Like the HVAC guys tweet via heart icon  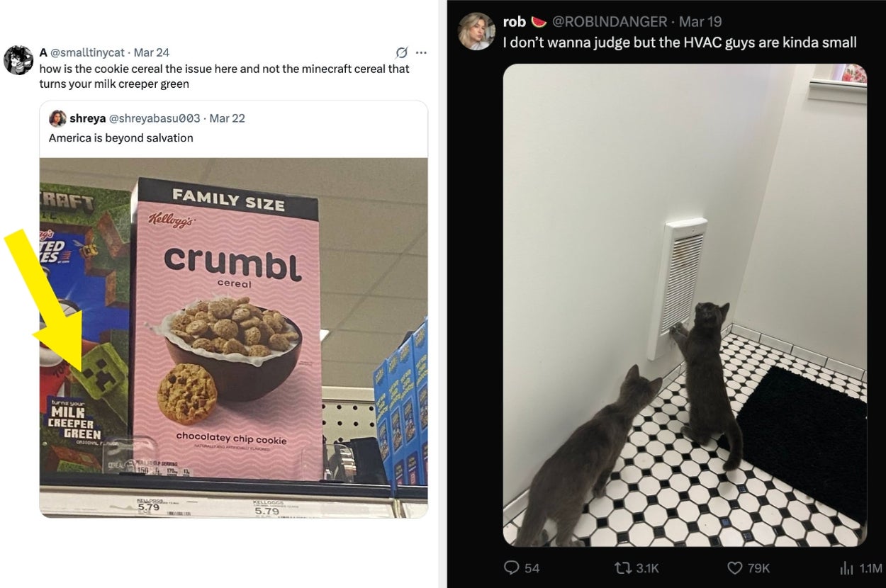pyautogui.click(x=735, y=567)
